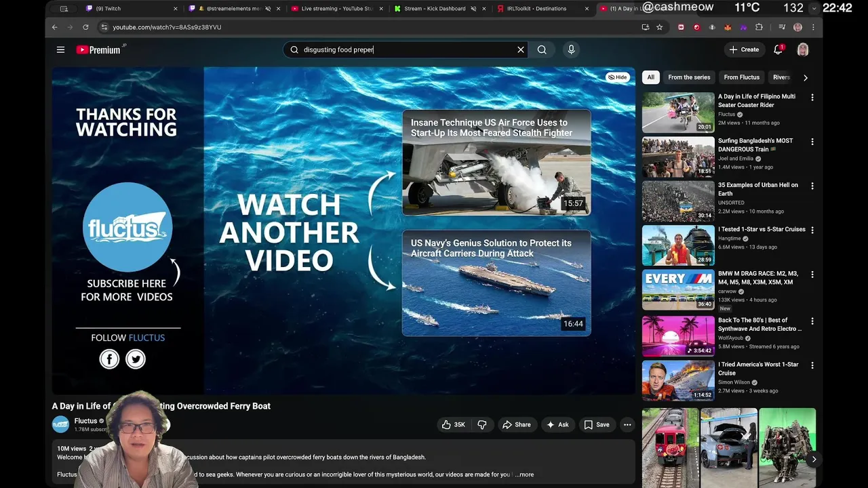Open BMW M Drag Race thumbnail
Viewport: 868px width, 488px height.
(678, 289)
